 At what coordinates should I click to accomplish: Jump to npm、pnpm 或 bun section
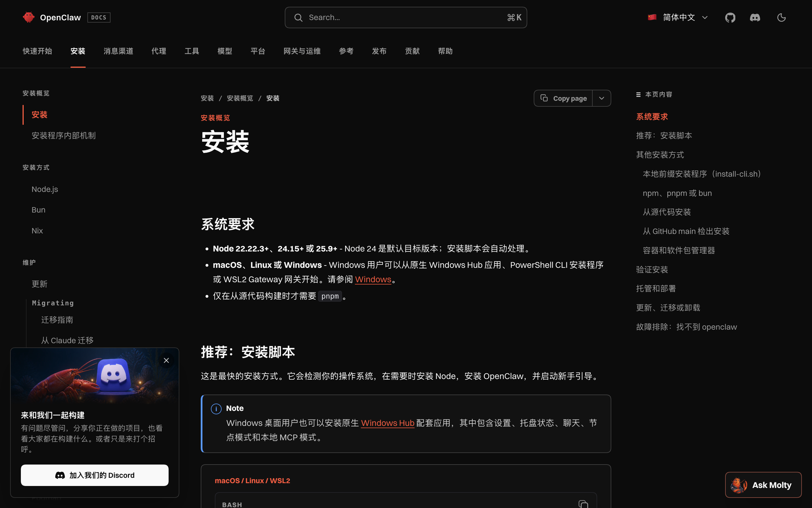click(677, 193)
